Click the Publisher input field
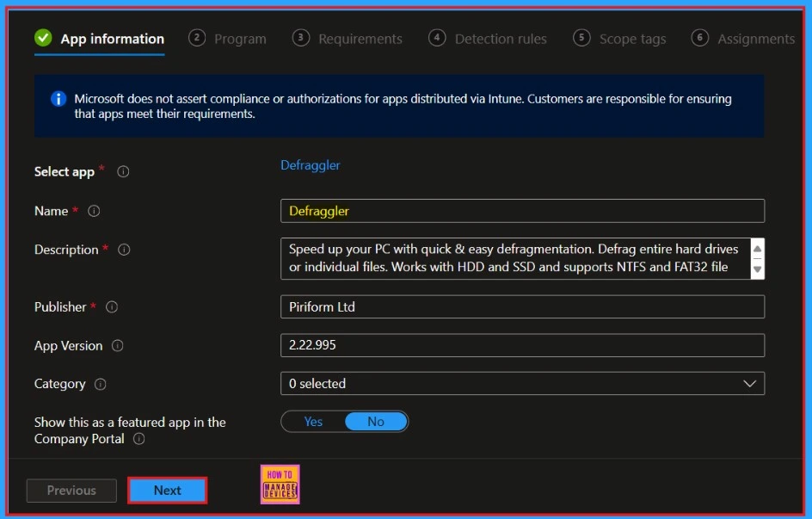 click(522, 306)
